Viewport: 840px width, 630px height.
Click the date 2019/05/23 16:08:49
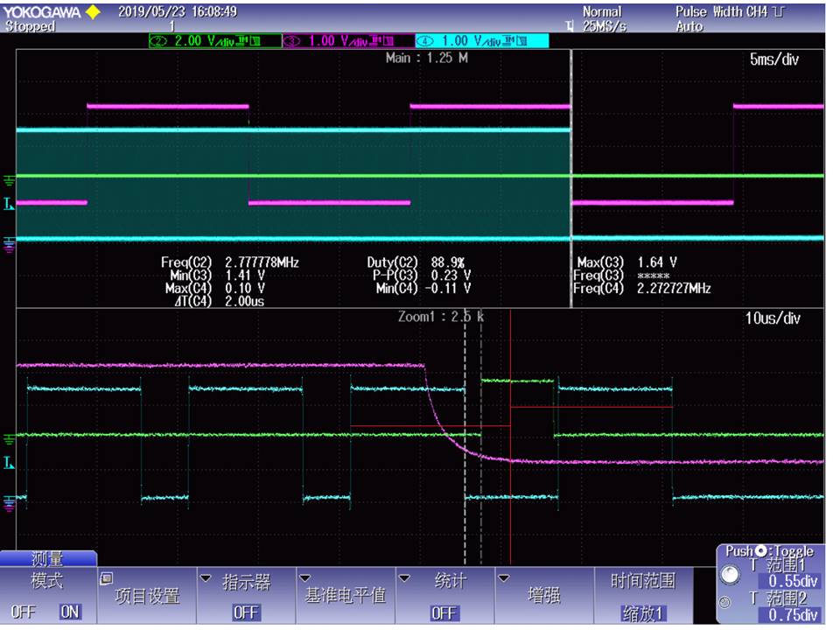[178, 11]
